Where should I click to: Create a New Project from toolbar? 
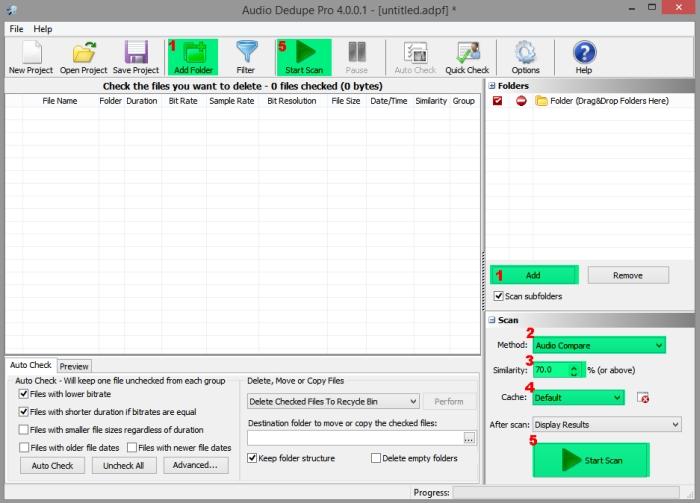tap(31, 57)
